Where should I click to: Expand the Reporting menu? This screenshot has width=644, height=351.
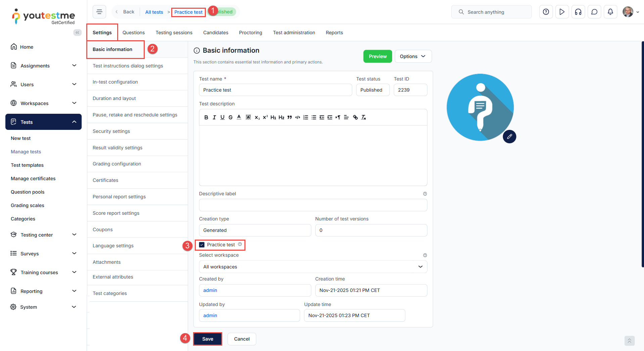coord(44,291)
